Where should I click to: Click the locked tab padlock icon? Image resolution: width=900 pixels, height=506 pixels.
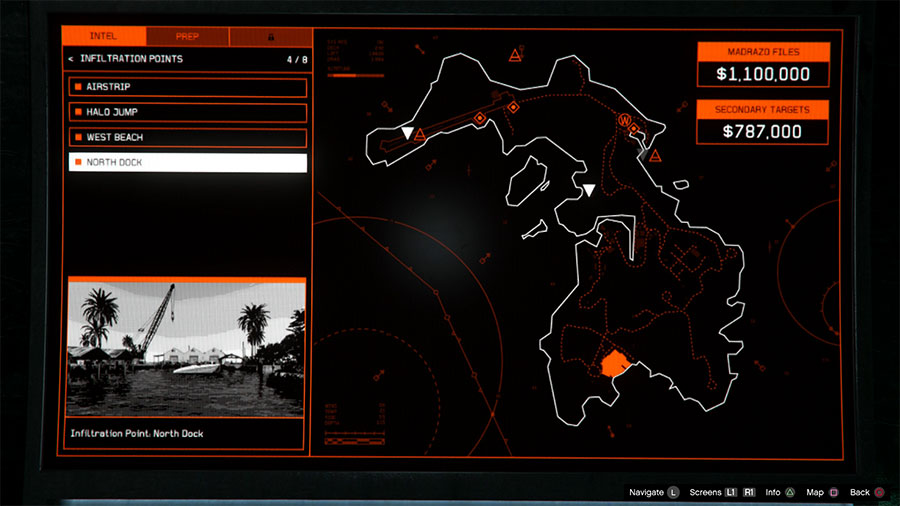(x=270, y=37)
